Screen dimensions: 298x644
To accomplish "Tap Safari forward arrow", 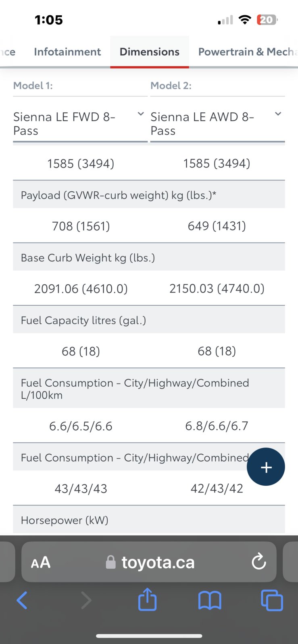I will click(86, 600).
